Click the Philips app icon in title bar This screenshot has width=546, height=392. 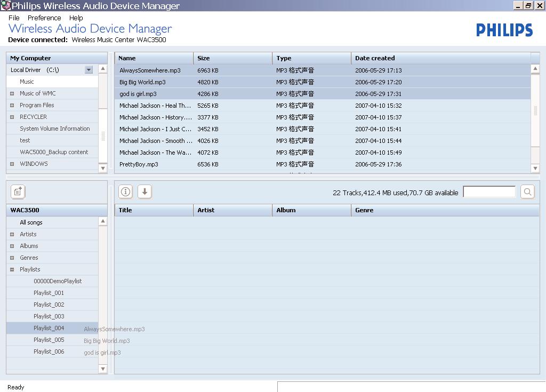(x=5, y=5)
